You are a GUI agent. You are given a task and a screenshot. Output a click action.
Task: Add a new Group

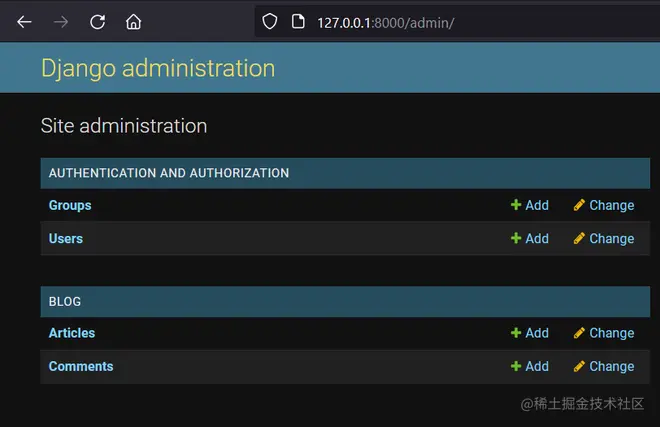pyautogui.click(x=530, y=205)
